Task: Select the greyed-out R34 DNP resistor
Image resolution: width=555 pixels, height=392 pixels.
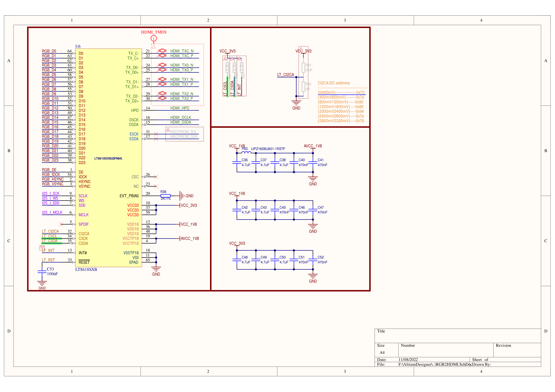Action: pos(303,67)
